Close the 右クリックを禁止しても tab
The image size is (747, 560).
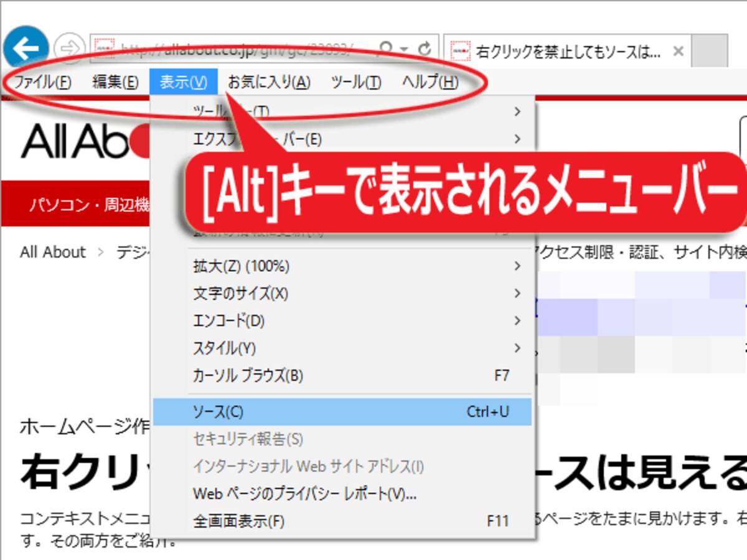(x=679, y=51)
